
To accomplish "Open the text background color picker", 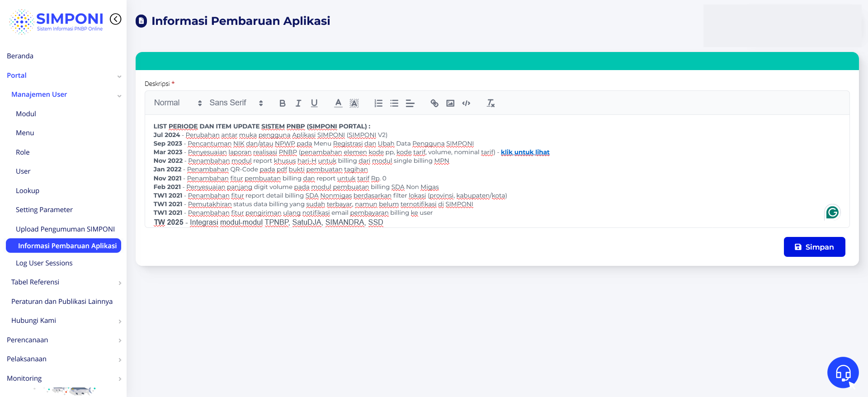I will pyautogui.click(x=354, y=103).
